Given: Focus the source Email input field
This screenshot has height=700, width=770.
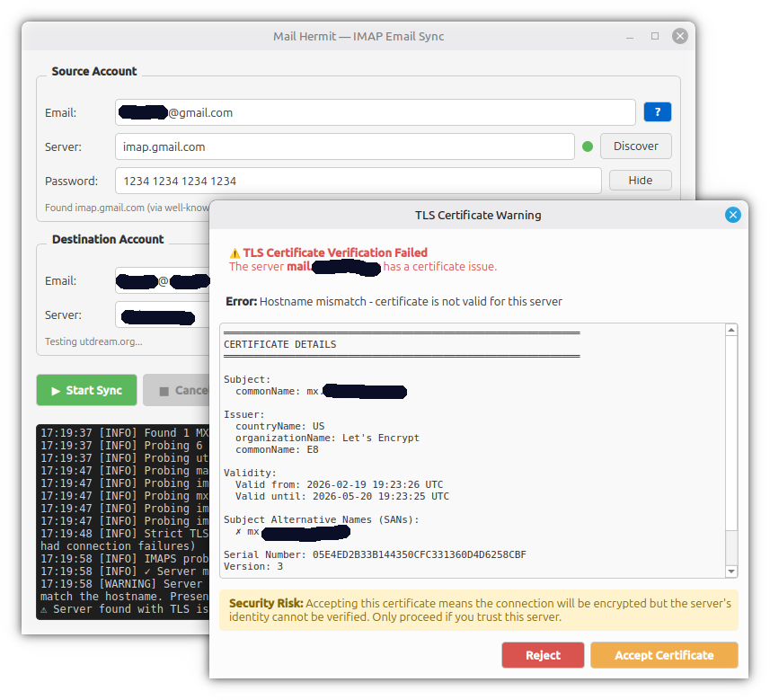Looking at the screenshot, I should pos(376,112).
